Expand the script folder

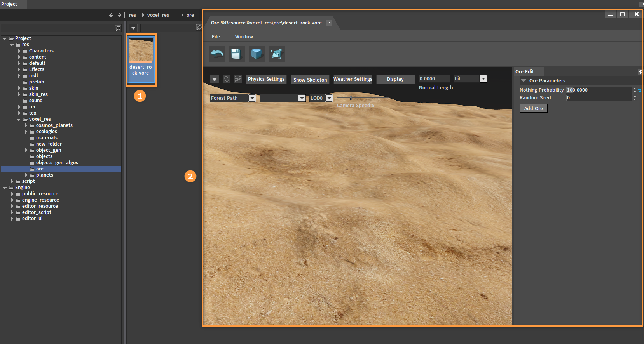pos(12,181)
